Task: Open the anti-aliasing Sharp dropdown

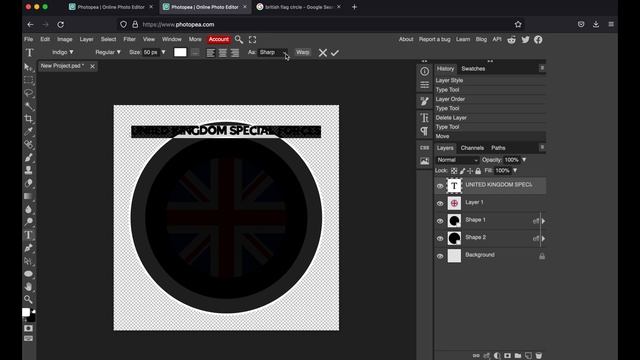Action: pos(273,52)
